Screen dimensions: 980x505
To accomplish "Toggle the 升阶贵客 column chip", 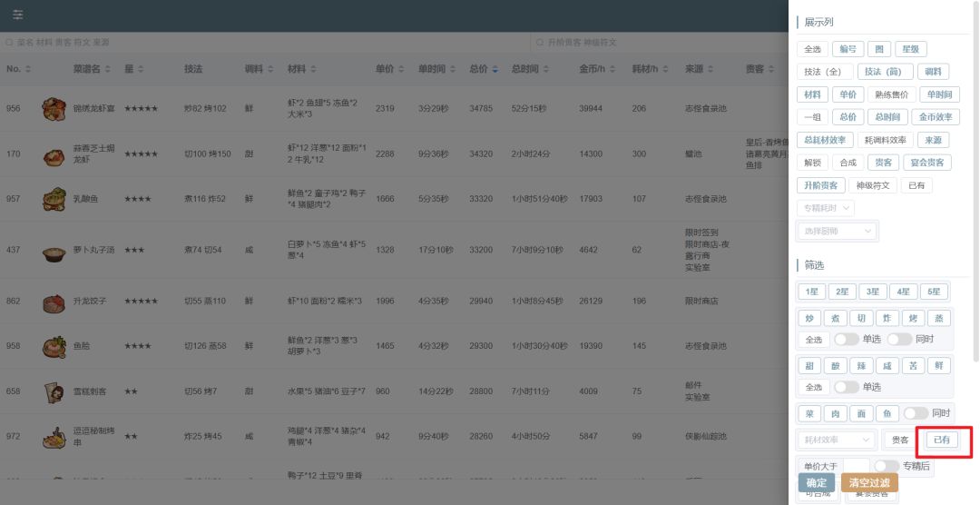I will [x=820, y=185].
